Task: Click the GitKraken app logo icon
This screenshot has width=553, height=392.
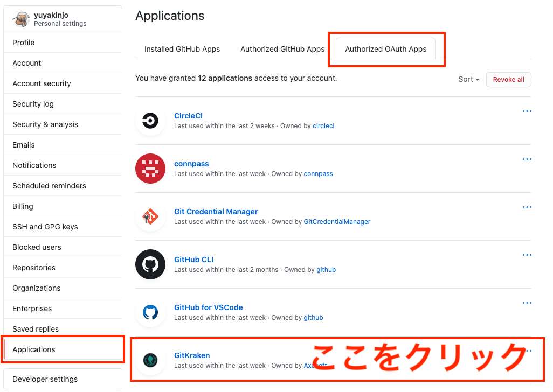Action: (150, 360)
